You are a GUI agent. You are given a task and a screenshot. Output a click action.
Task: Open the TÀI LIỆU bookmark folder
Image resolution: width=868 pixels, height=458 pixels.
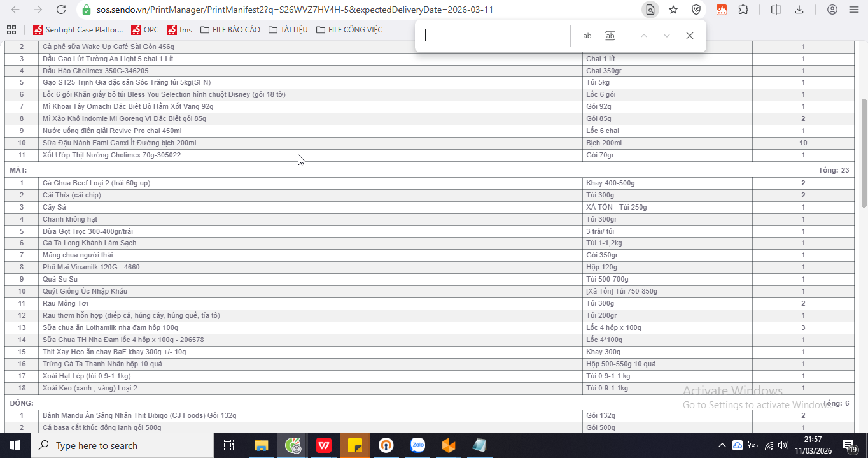click(288, 29)
